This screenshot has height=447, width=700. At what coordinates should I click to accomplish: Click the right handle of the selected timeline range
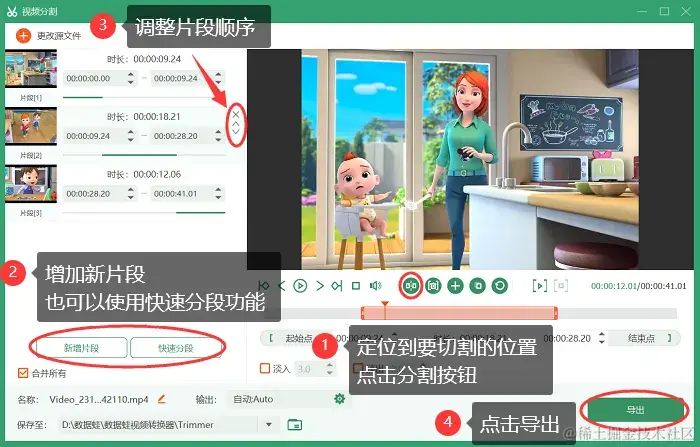(556, 313)
